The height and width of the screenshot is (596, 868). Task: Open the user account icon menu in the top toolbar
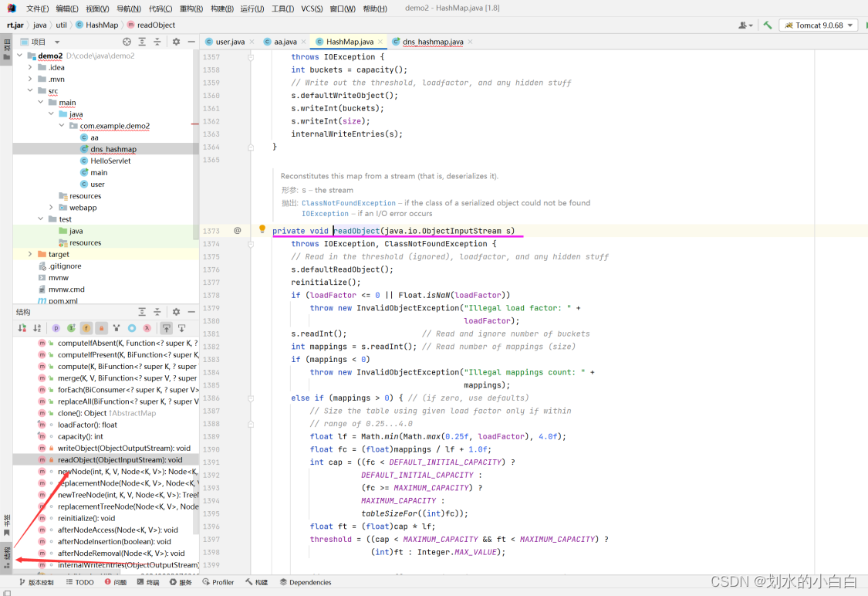[x=745, y=25]
